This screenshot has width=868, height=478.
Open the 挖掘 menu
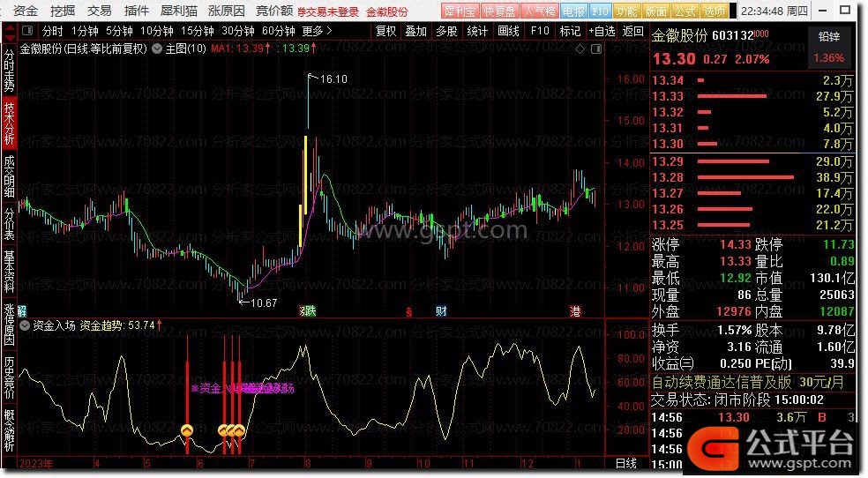(62, 11)
